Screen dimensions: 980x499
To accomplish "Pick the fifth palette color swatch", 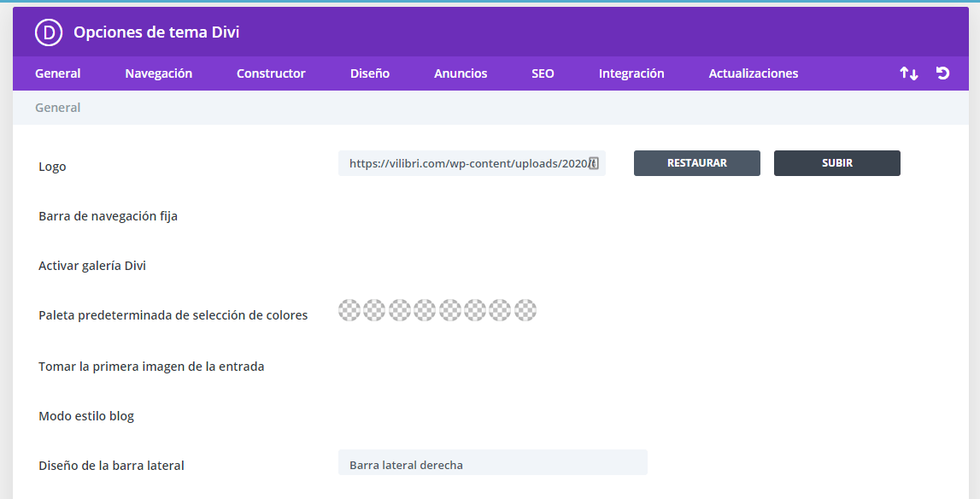I will [x=450, y=310].
